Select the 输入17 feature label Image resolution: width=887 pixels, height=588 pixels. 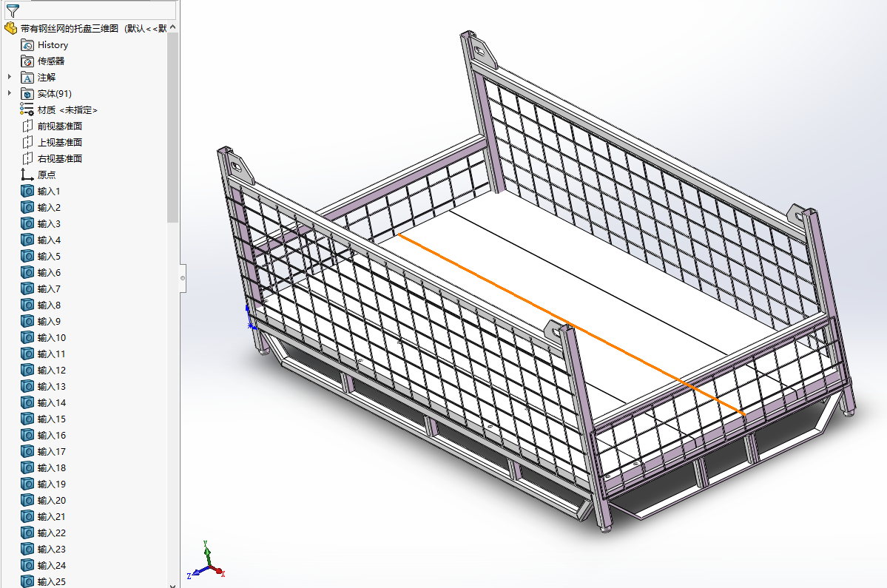point(52,452)
